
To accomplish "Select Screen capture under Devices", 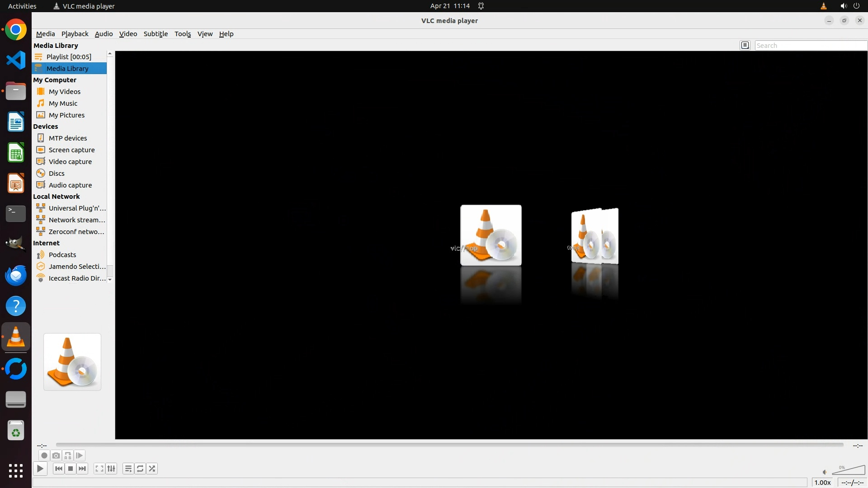I will [x=71, y=150].
